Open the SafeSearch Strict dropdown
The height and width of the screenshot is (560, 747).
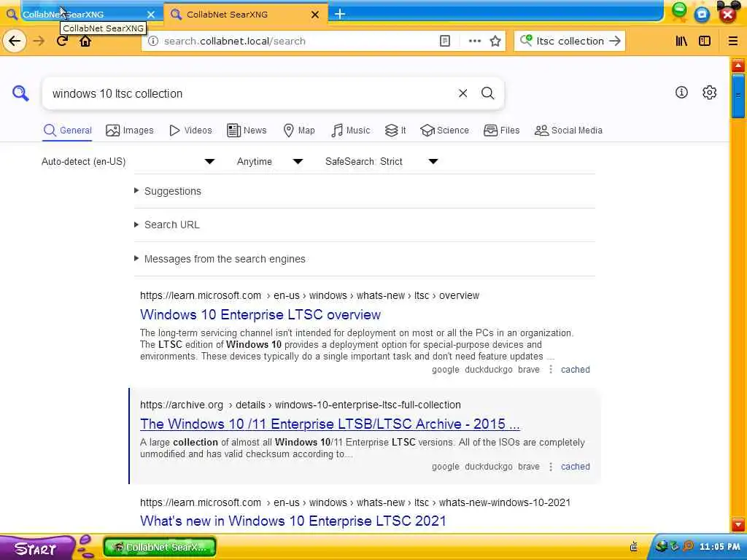coord(382,161)
